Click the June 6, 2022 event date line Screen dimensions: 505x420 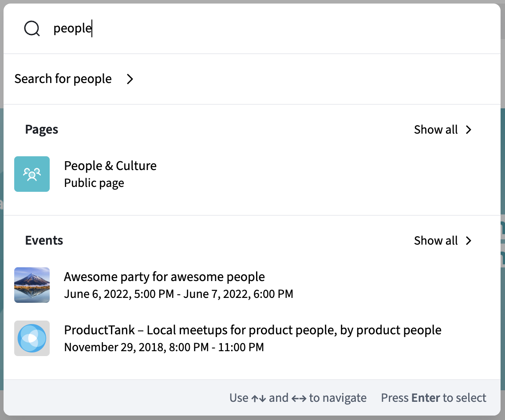click(x=178, y=294)
